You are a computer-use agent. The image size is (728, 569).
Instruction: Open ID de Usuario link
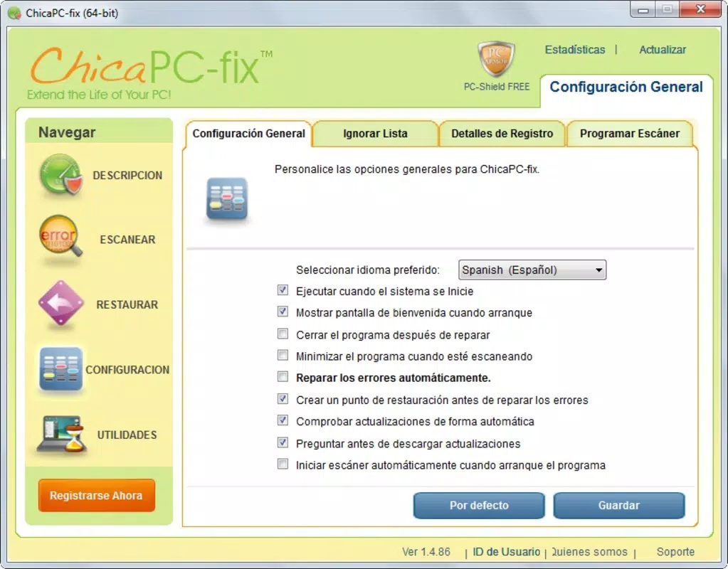point(506,552)
